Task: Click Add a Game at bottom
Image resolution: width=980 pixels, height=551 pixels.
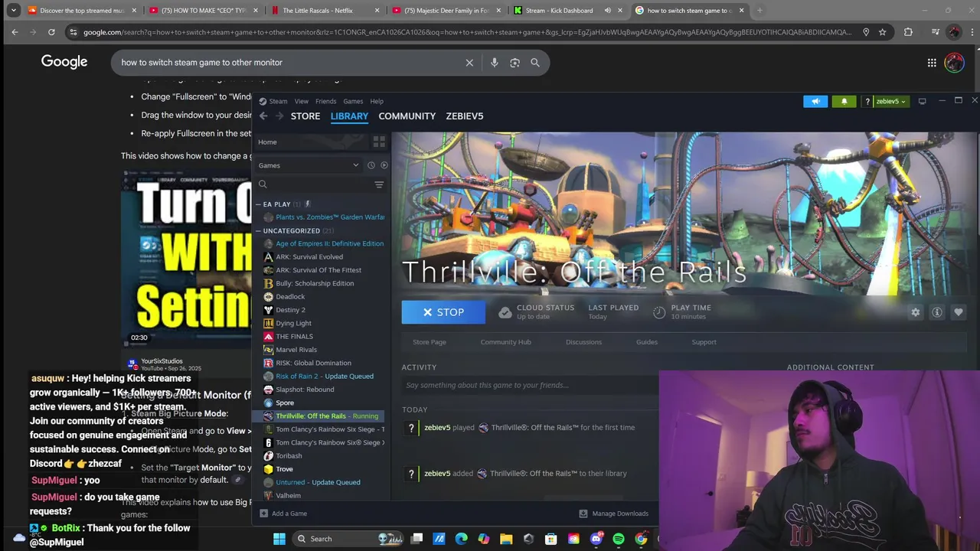Action: 283,514
